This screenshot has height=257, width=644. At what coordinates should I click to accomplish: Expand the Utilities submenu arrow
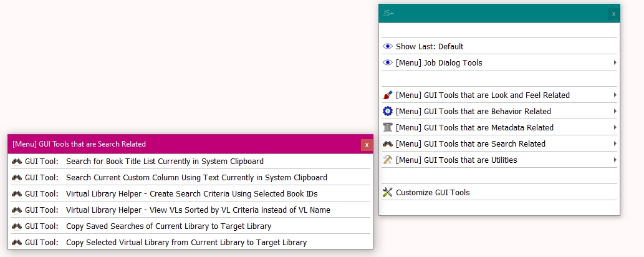615,160
